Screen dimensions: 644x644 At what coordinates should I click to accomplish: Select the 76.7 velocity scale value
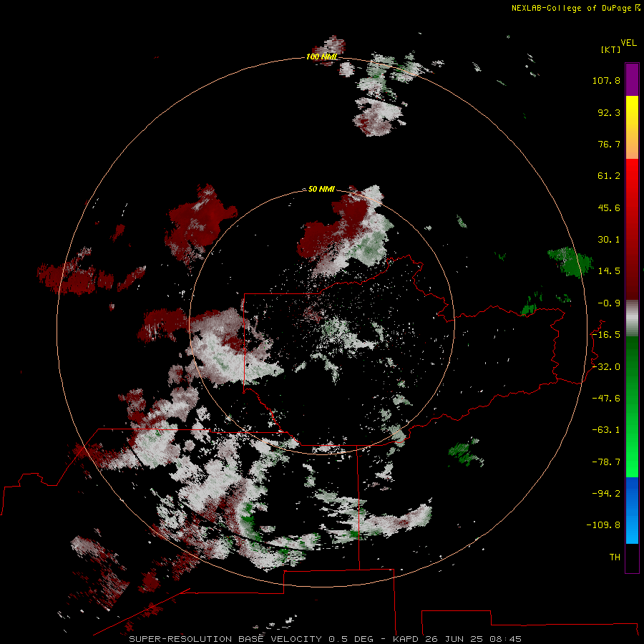click(x=609, y=144)
